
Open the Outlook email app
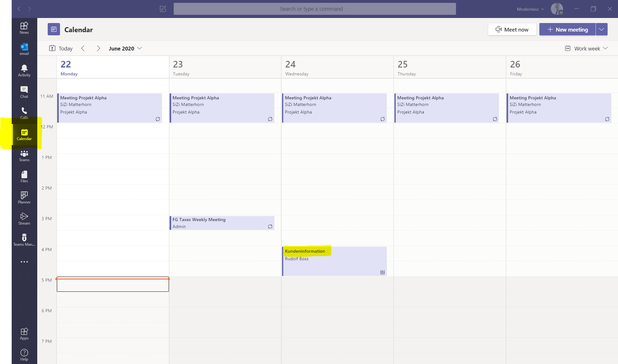[24, 49]
